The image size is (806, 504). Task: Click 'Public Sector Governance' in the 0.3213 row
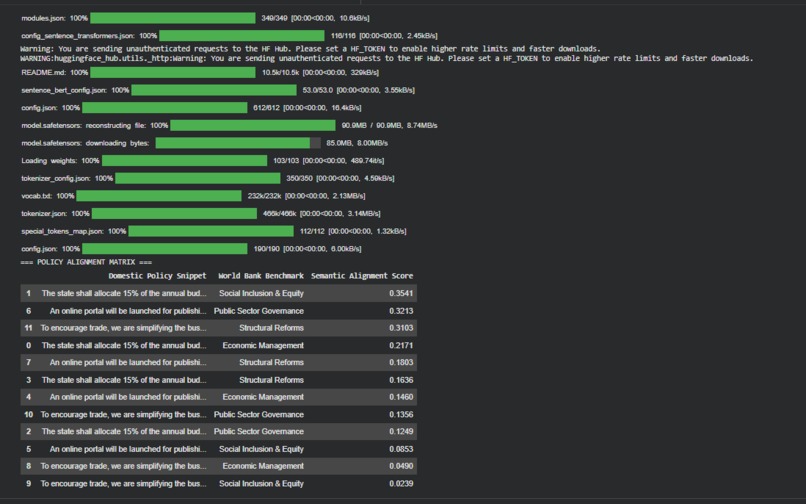259,311
